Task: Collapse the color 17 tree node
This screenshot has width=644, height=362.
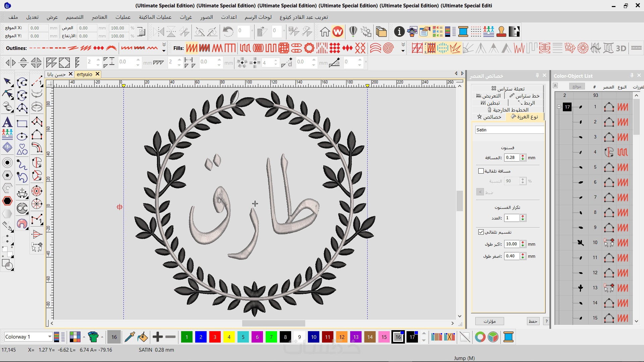Action: [x=559, y=107]
